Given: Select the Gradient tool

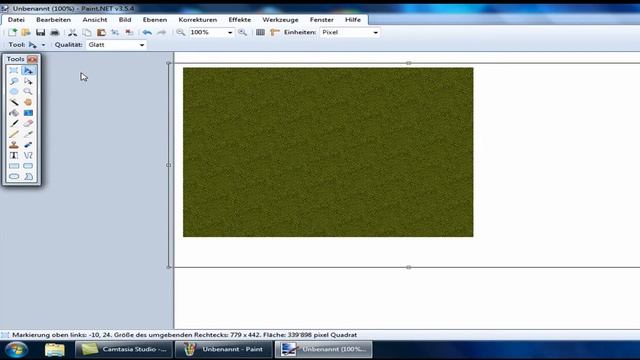Looking at the screenshot, I should (28, 113).
